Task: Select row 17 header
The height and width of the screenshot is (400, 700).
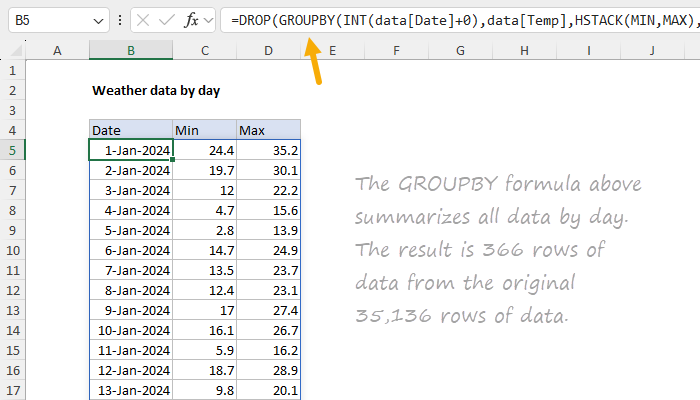Action: tap(12, 390)
